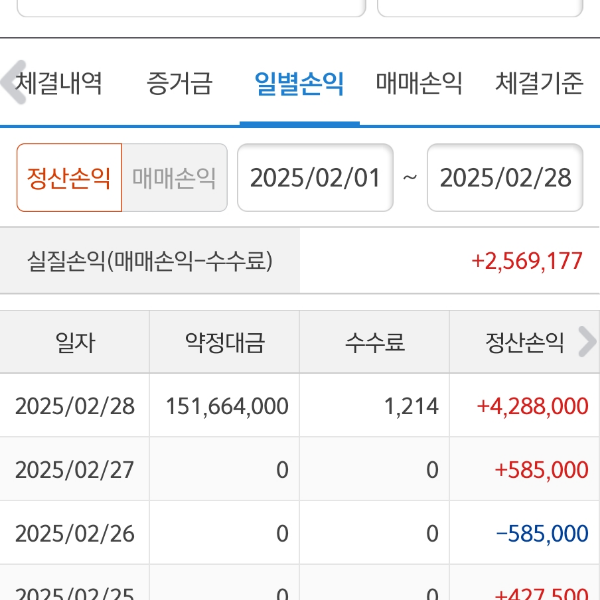
Task: Toggle the gray 매매손익 view button
Action: click(174, 178)
